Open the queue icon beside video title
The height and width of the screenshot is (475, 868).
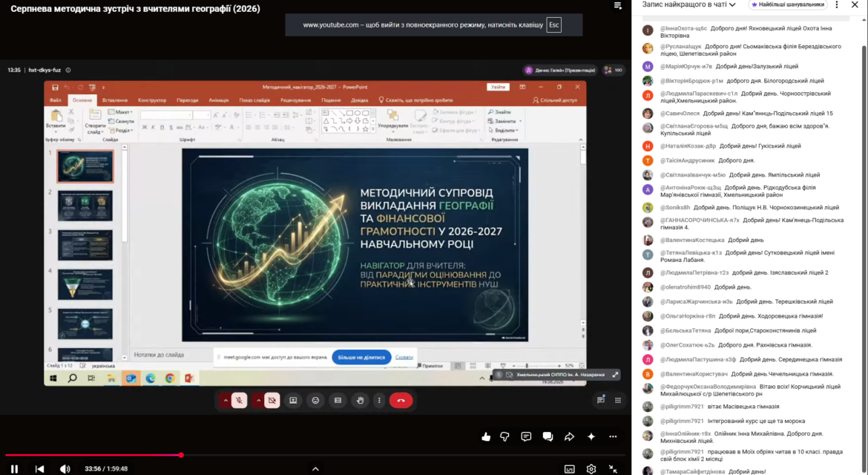[618, 5]
